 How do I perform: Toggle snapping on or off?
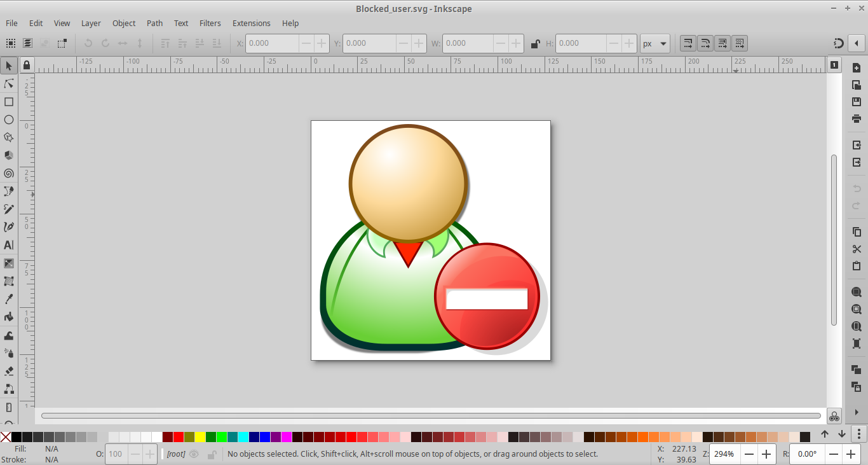pos(839,43)
